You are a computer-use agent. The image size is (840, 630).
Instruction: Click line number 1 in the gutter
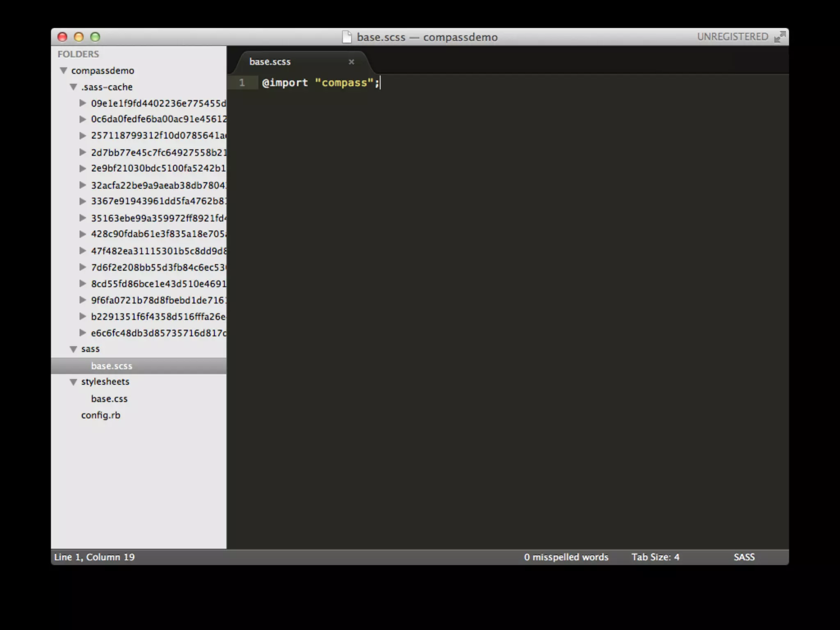(x=242, y=83)
